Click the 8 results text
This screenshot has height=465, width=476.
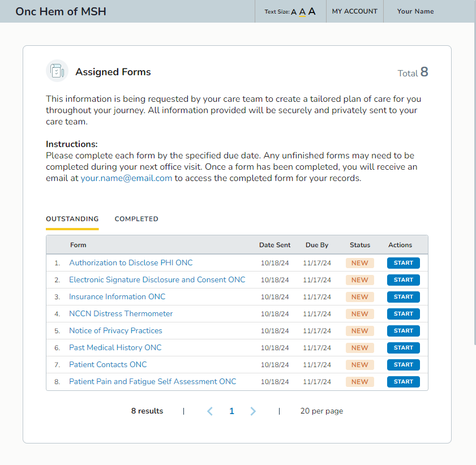tap(147, 411)
